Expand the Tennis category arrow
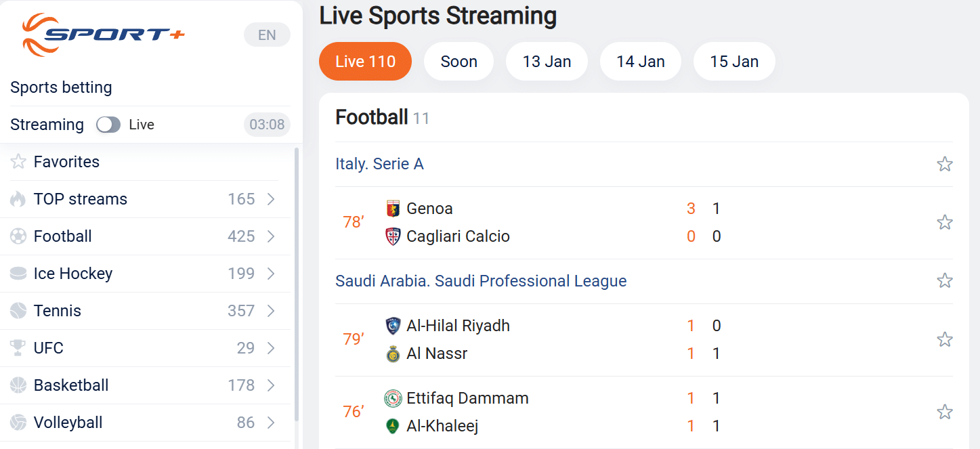This screenshot has width=980, height=449. pyautogui.click(x=271, y=311)
